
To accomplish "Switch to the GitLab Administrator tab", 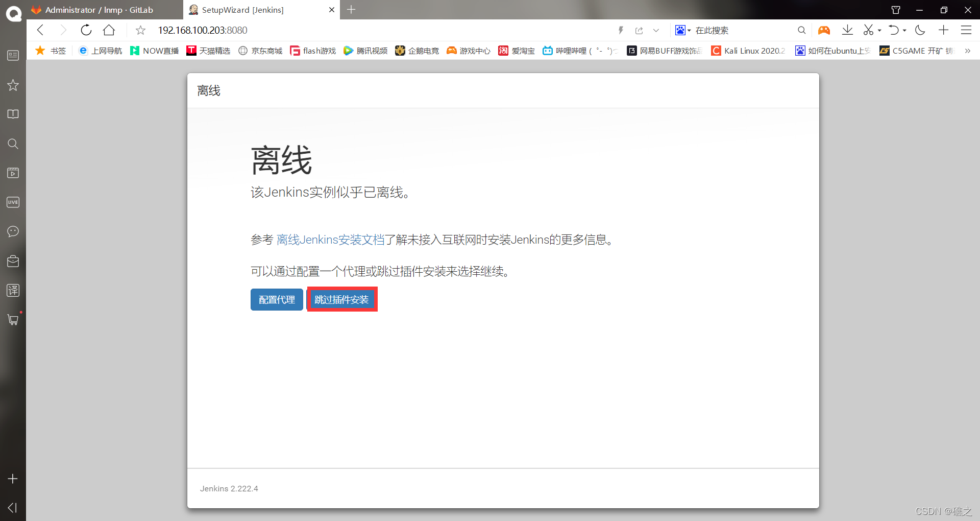I will pyautogui.click(x=105, y=10).
